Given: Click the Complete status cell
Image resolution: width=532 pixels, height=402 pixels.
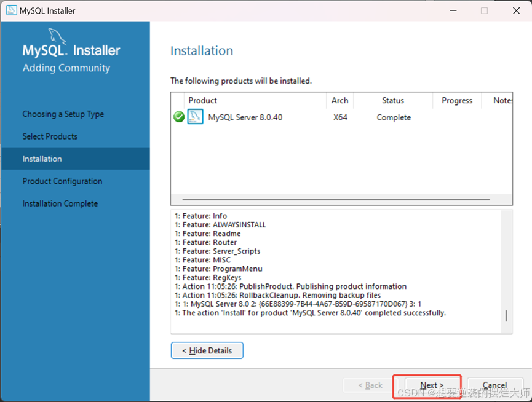Looking at the screenshot, I should [x=394, y=117].
